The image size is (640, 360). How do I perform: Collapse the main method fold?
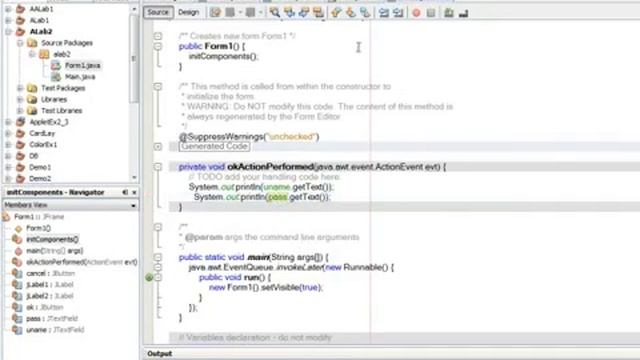pyautogui.click(x=158, y=257)
